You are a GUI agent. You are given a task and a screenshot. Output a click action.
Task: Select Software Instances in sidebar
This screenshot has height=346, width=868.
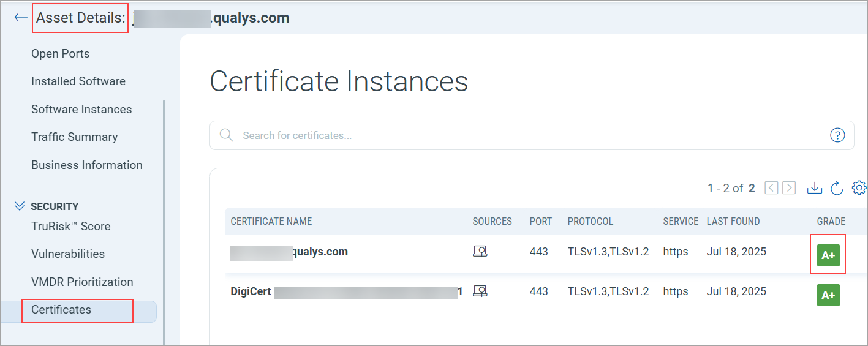81,109
